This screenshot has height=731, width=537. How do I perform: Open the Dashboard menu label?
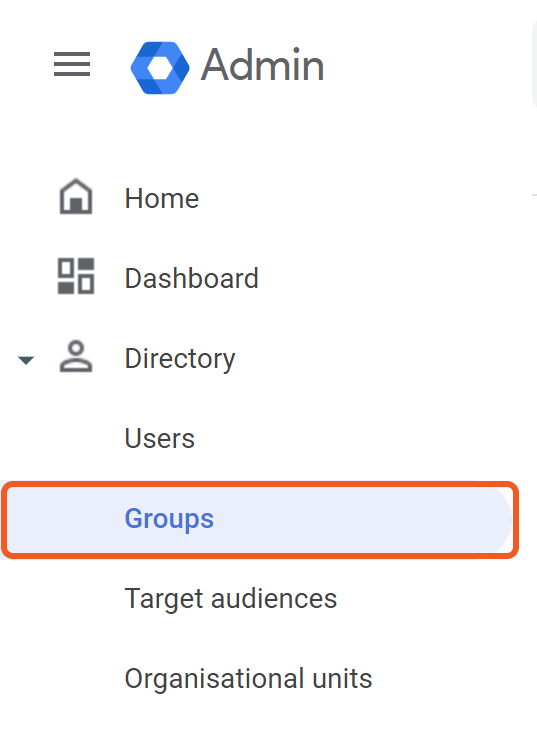[192, 278]
